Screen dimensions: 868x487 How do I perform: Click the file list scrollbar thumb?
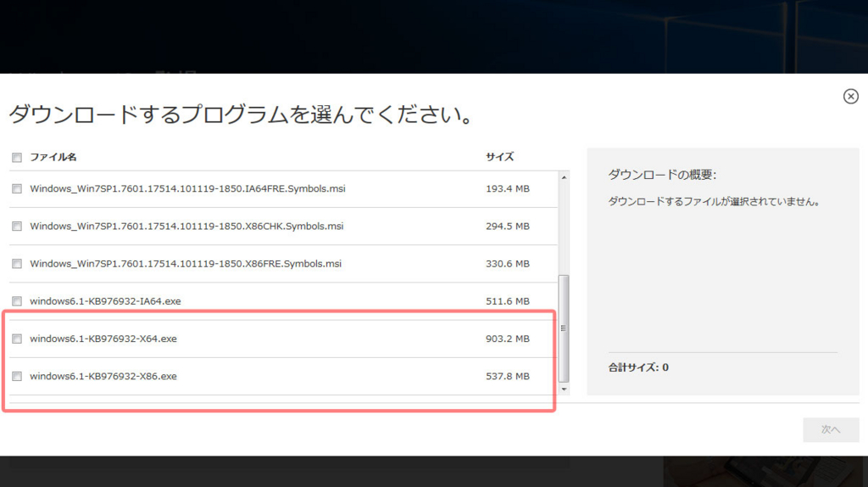[x=564, y=328]
